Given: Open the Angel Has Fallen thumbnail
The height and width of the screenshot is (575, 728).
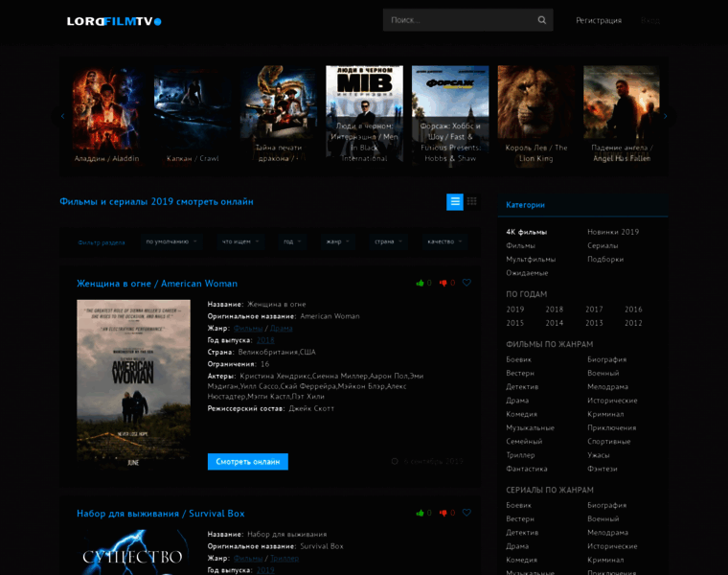Looking at the screenshot, I should (x=622, y=116).
